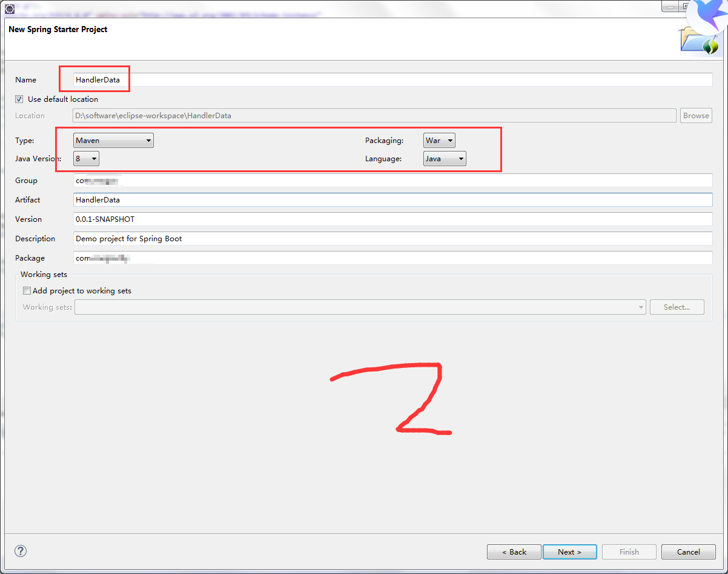Click the help question mark icon
Viewport: 728px width, 574px height.
coord(21,551)
